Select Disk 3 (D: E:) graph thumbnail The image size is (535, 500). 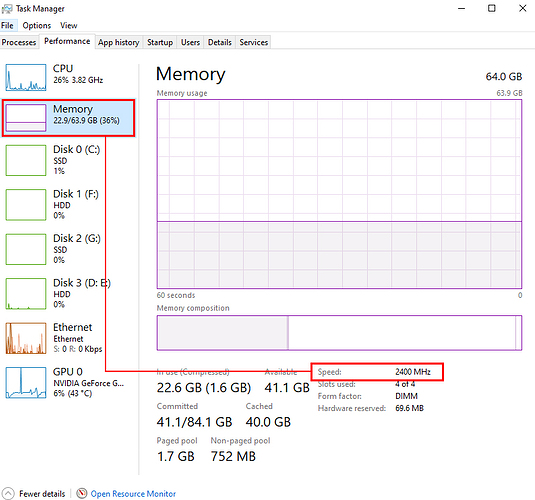[x=26, y=294]
